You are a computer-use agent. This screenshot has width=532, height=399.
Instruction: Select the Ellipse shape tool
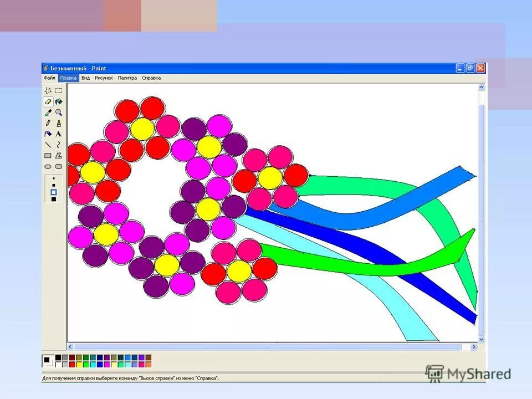coord(48,166)
